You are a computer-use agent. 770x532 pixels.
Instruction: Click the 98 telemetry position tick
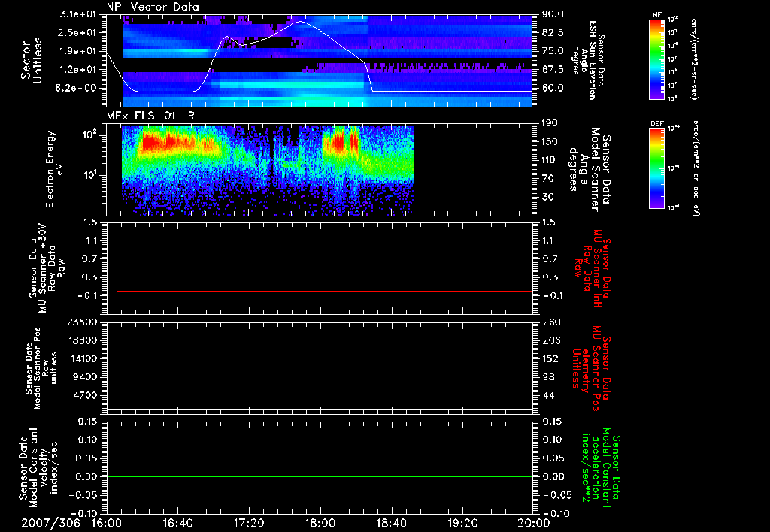(x=547, y=377)
